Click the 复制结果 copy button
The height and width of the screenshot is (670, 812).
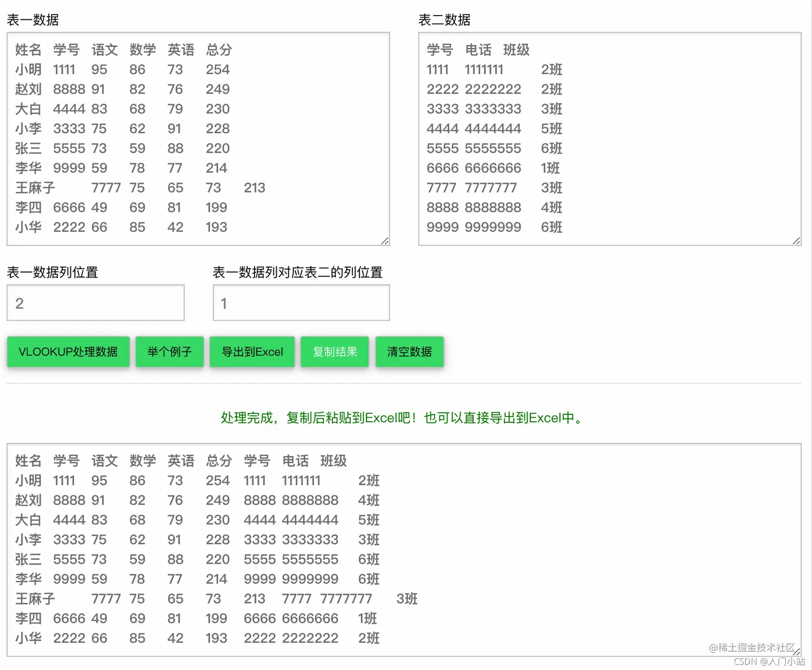point(334,352)
